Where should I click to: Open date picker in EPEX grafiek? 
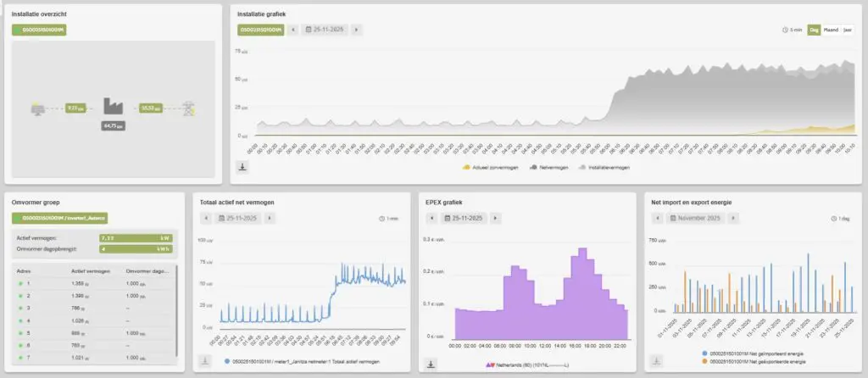pyautogui.click(x=464, y=218)
